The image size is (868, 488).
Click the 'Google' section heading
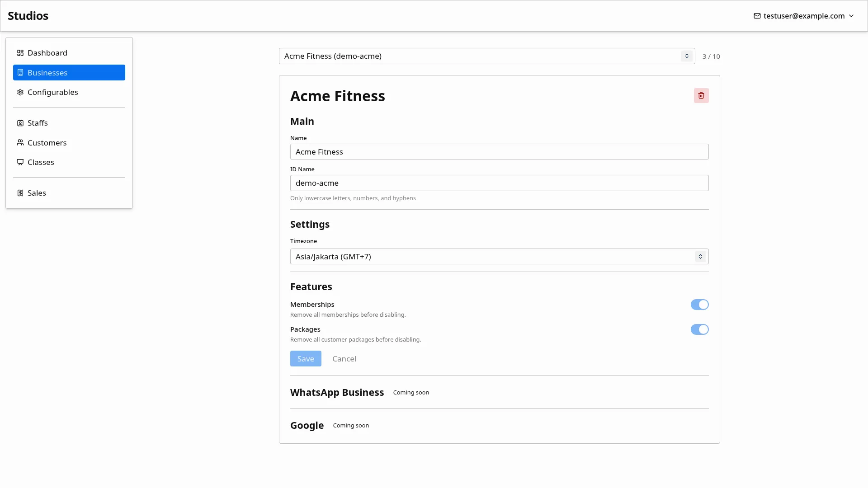(307, 426)
